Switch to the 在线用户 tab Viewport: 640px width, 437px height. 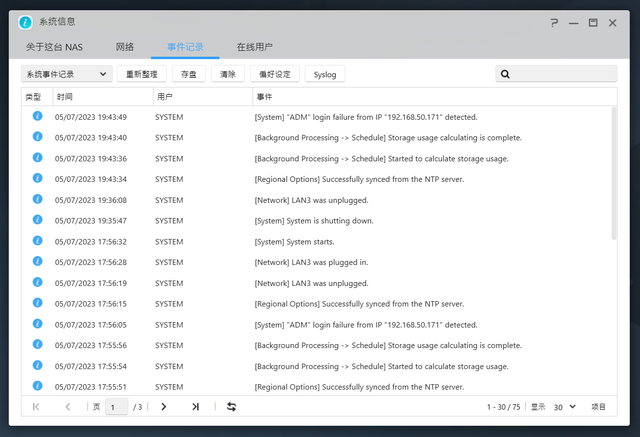254,47
